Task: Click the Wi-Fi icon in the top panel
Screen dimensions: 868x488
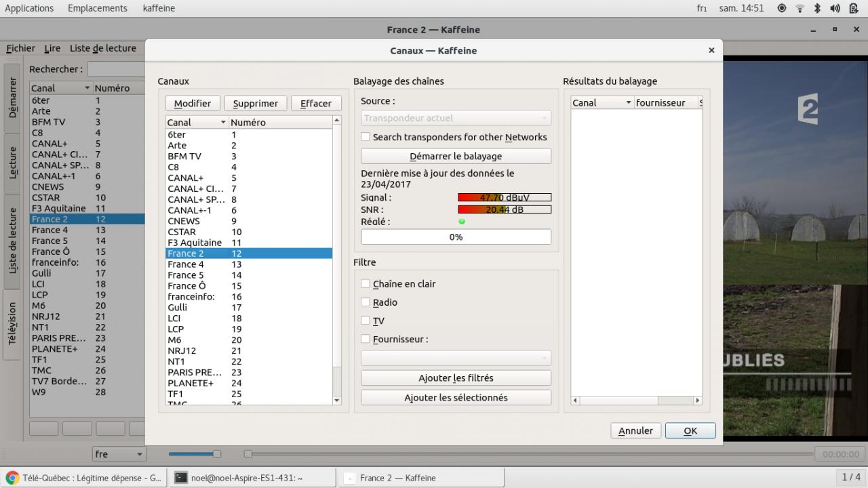Action: point(800,8)
